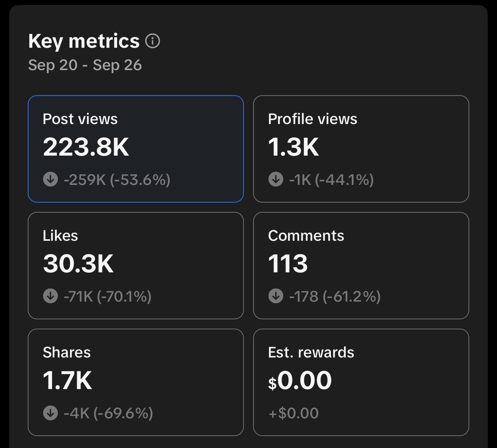Open the Likes metric card

pos(136,265)
